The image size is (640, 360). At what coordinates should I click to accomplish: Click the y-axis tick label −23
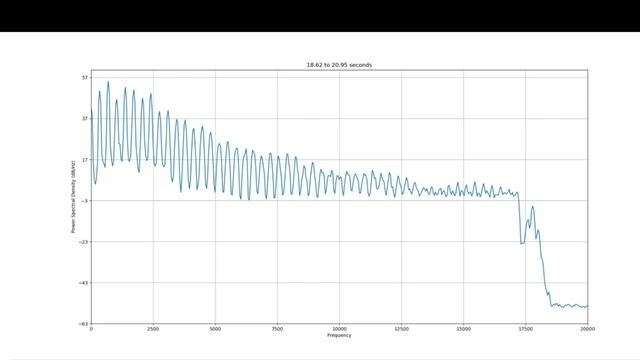84,242
